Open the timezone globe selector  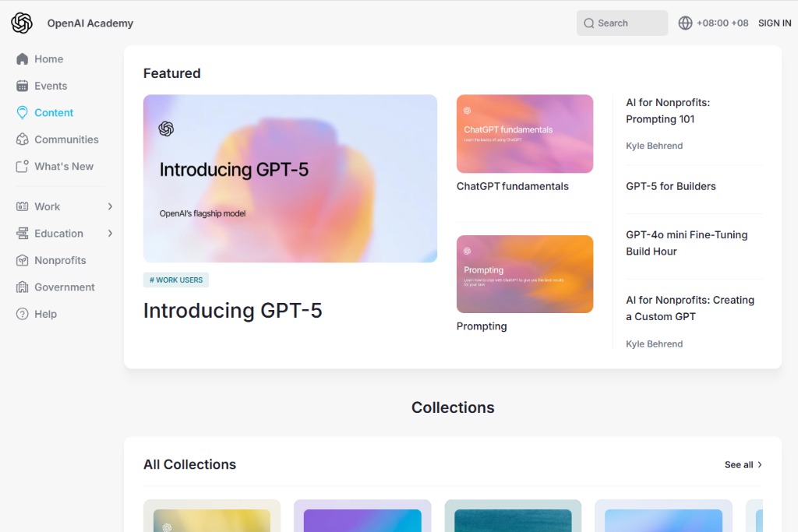(x=685, y=23)
